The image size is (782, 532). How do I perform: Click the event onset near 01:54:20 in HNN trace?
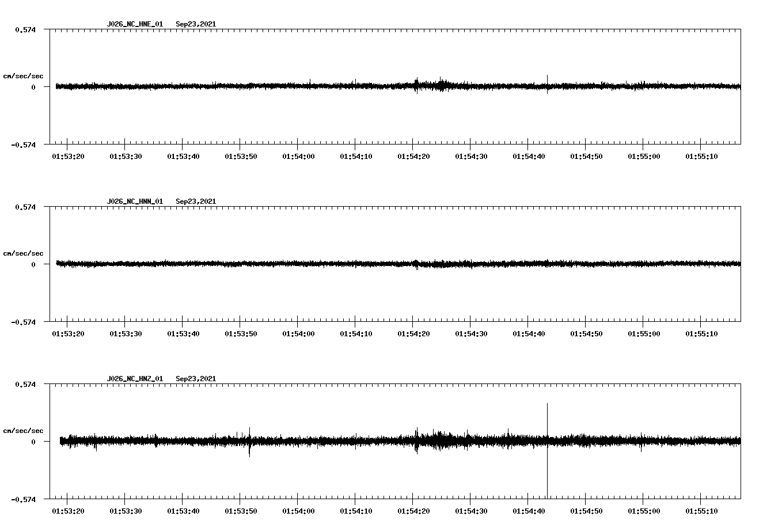(416, 264)
